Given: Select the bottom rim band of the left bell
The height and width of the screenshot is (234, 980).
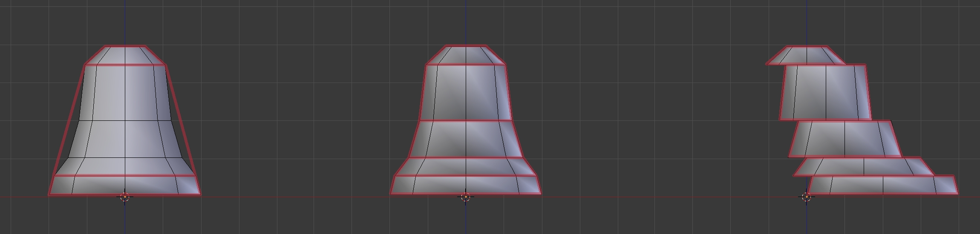Looking at the screenshot, I should pos(124,185).
